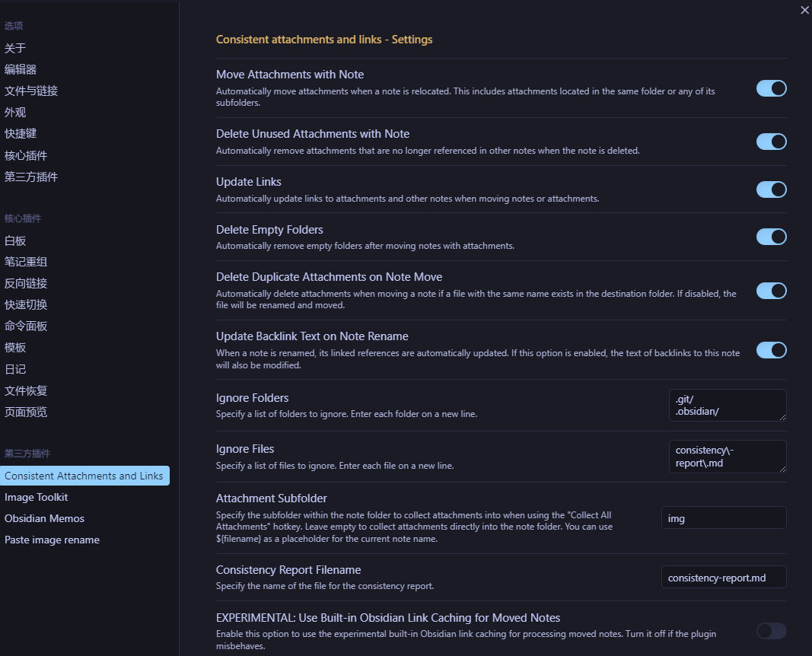Open Paste image rename plugin settings

point(52,540)
